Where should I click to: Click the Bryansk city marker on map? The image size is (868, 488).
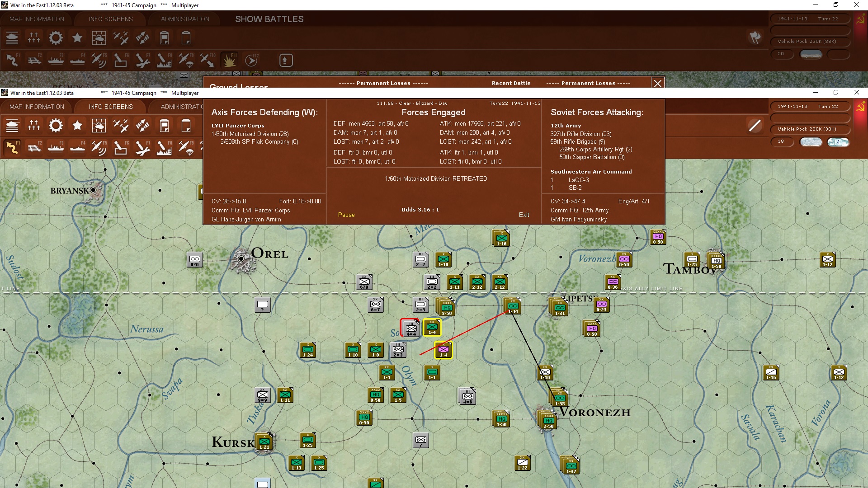coord(93,190)
